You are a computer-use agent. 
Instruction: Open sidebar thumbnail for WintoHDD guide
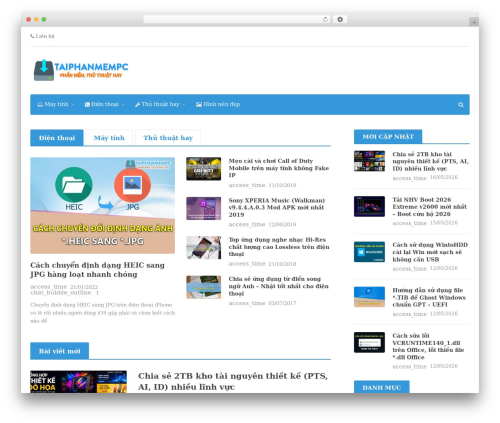[x=369, y=252]
